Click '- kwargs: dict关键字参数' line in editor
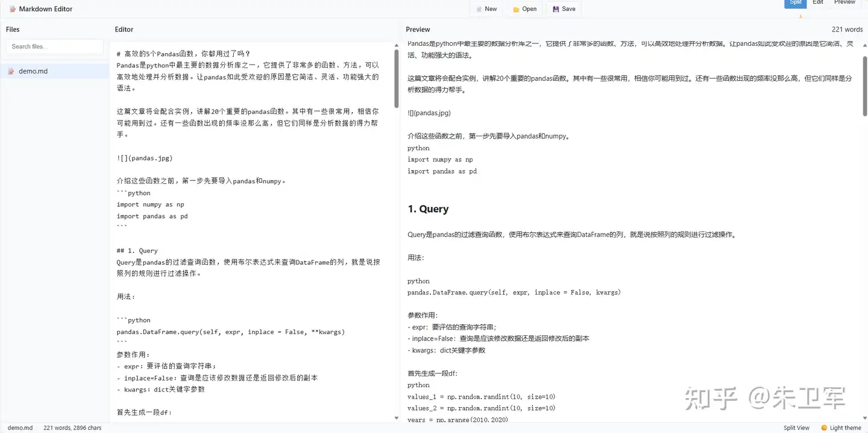The height and width of the screenshot is (433, 868). [160, 390]
